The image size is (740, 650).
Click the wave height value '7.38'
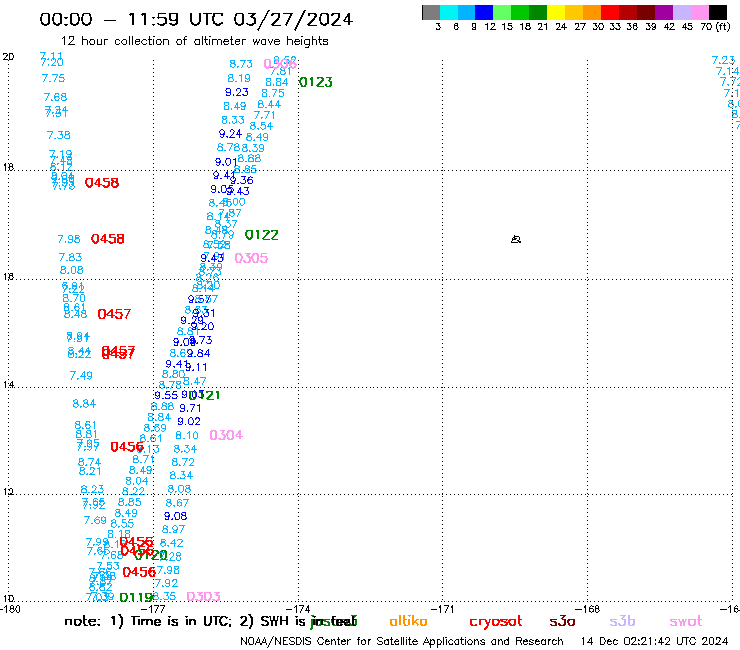[x=59, y=135]
